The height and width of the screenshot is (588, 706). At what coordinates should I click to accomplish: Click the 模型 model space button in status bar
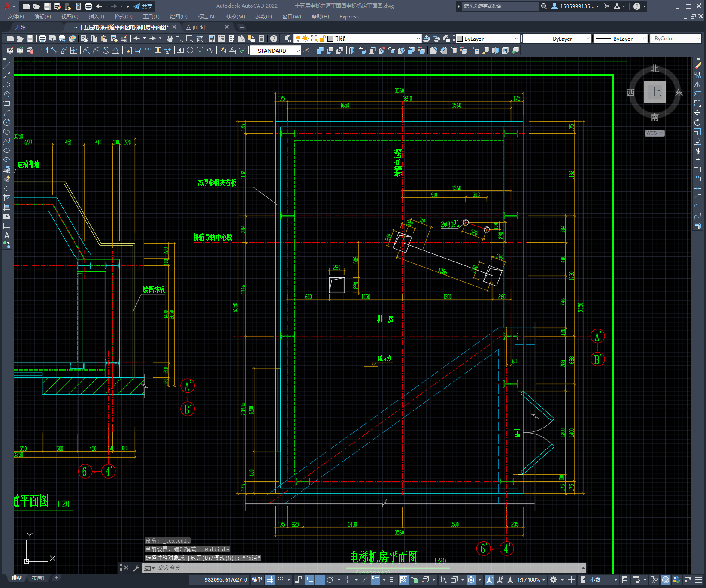(x=257, y=580)
